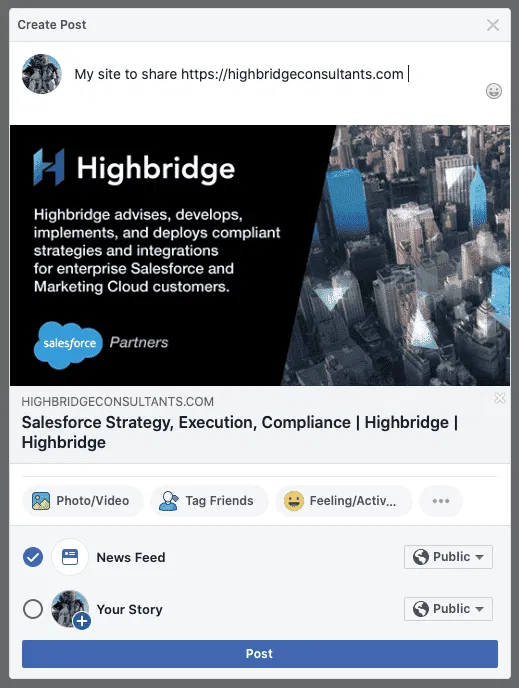Open the three-dots more options button

[x=440, y=501]
